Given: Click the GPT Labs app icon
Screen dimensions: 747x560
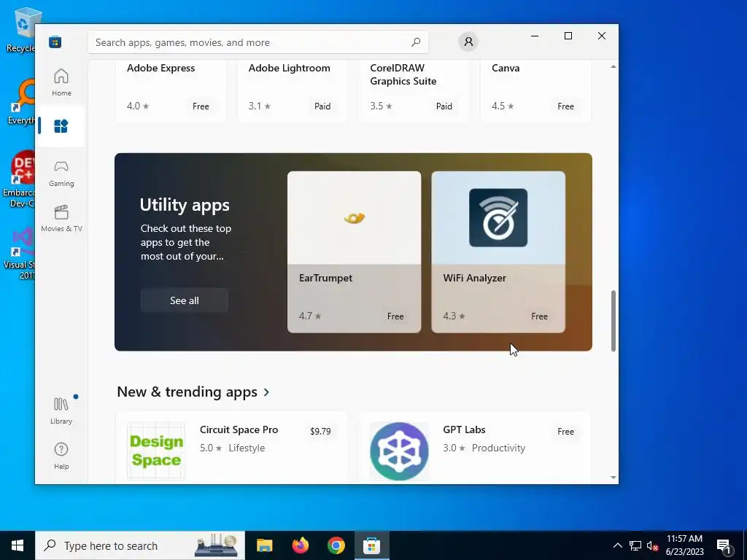Looking at the screenshot, I should 399,451.
